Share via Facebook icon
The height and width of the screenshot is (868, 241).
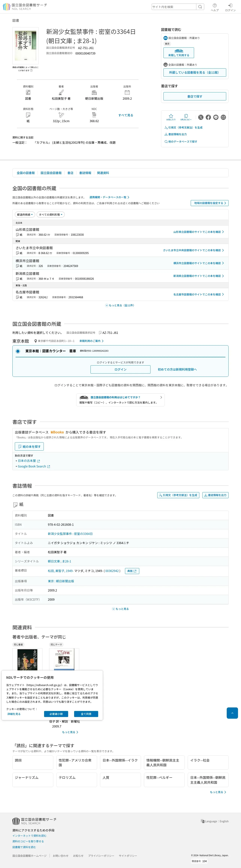click(x=208, y=117)
